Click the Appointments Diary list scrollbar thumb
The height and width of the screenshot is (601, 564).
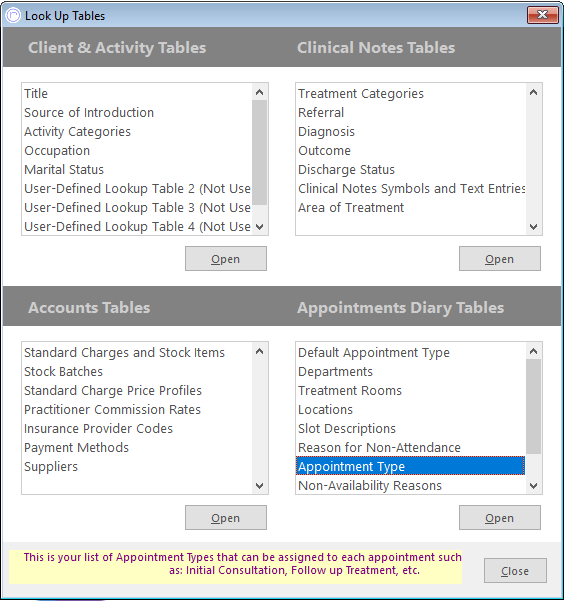[x=533, y=406]
